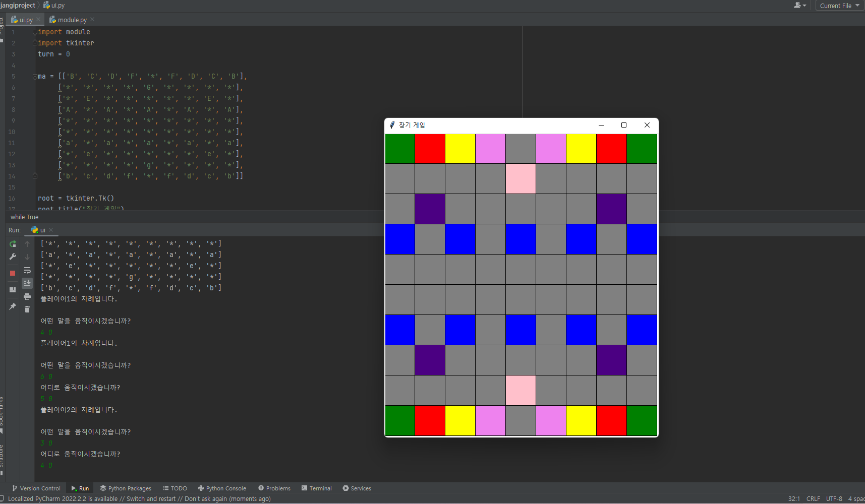Open run configuration wrench icon
Screen dimensions: 865x504
pos(13,257)
